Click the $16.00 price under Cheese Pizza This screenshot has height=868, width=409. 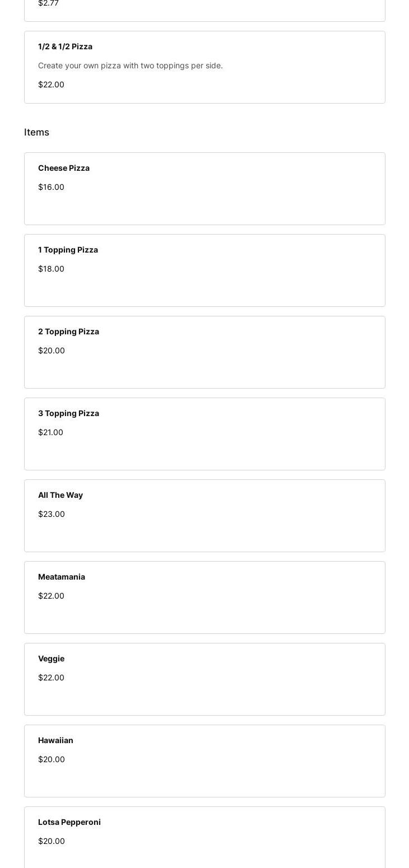point(51,187)
